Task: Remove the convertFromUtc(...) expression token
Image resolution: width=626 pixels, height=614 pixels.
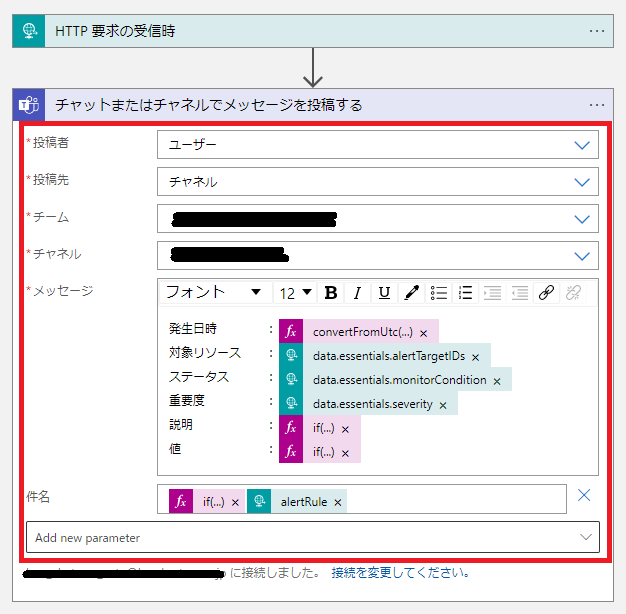Action: pyautogui.click(x=424, y=333)
